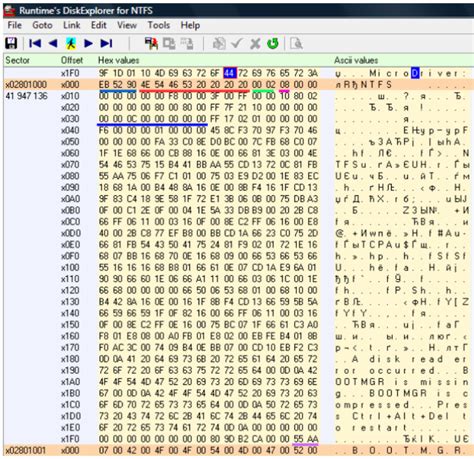Click offset x020 row label

point(70,108)
